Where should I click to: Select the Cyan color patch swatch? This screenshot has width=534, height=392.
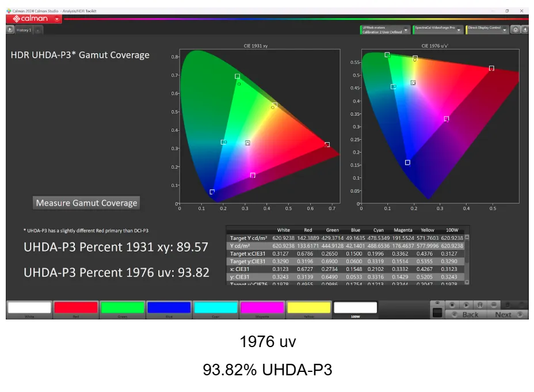click(x=216, y=307)
